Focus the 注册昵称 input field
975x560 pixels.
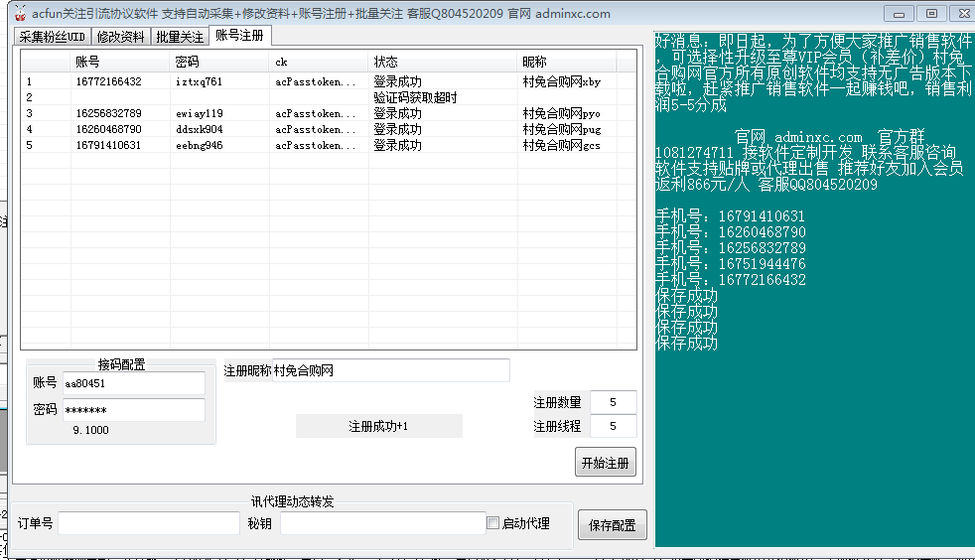click(390, 370)
